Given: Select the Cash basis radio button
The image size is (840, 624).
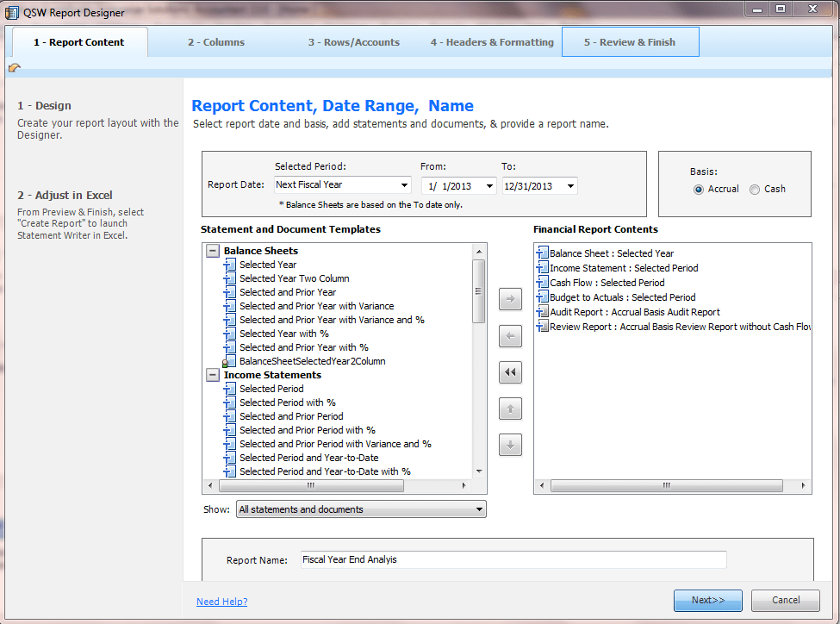Looking at the screenshot, I should point(755,190).
